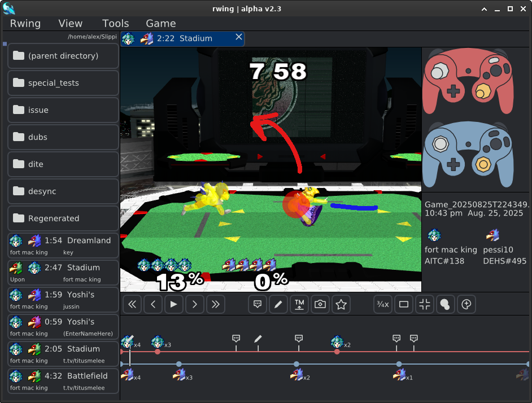Toggle the hitbox bubbles display icon
The image size is (532, 403).
coord(445,304)
